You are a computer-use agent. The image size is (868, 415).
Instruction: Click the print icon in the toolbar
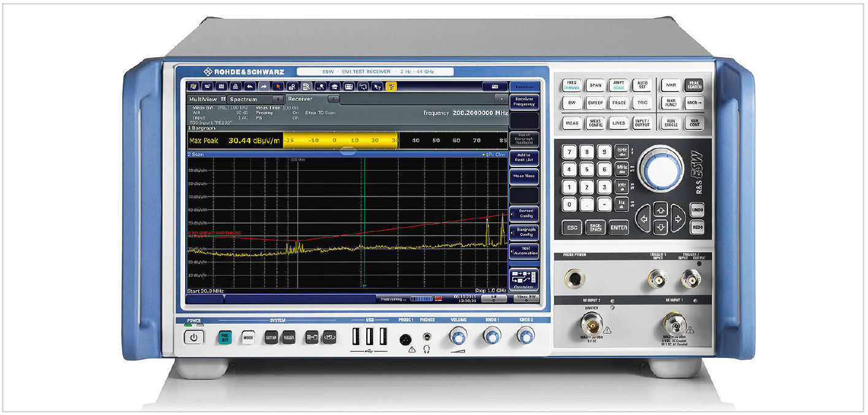(237, 87)
